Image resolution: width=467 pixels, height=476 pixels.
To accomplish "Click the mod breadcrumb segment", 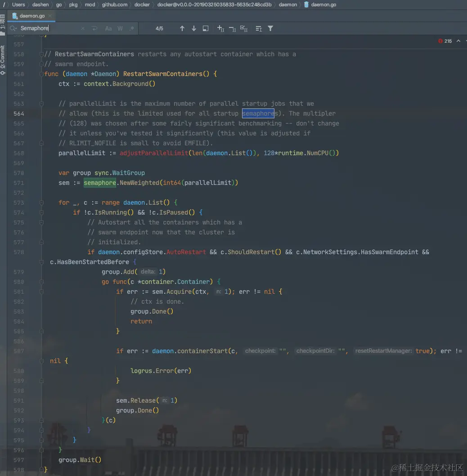I will click(90, 4).
